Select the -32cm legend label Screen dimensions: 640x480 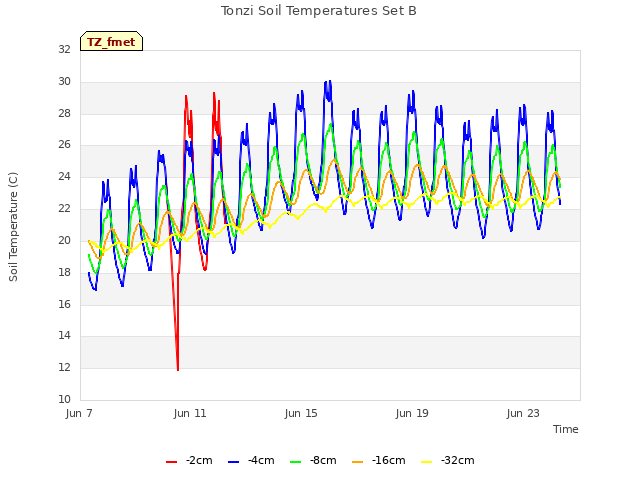tap(458, 460)
